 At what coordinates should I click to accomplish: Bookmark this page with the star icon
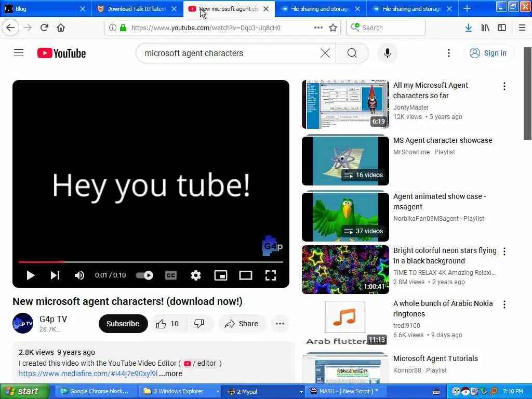[333, 28]
